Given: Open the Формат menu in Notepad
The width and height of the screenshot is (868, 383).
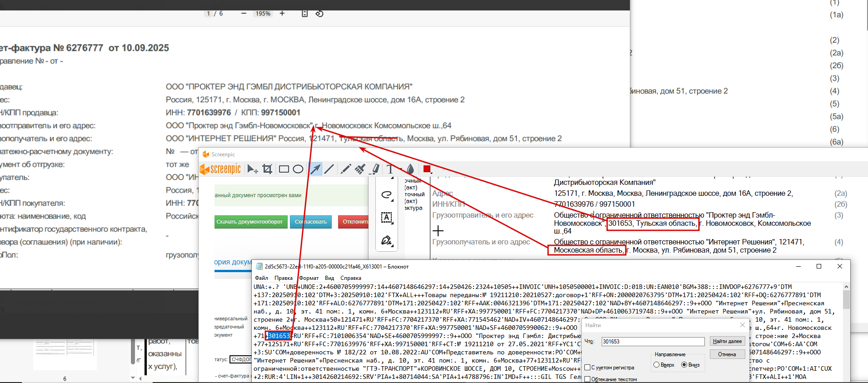Looking at the screenshot, I should click(x=309, y=278).
